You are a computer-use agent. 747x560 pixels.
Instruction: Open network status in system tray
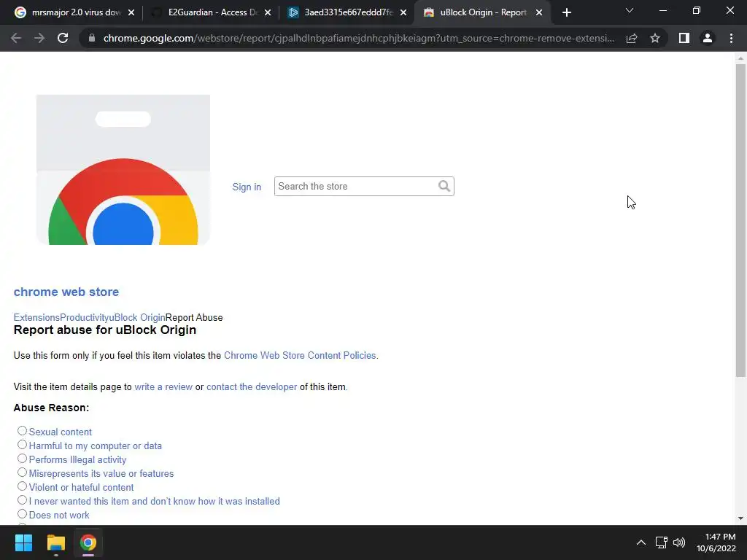[x=661, y=542]
